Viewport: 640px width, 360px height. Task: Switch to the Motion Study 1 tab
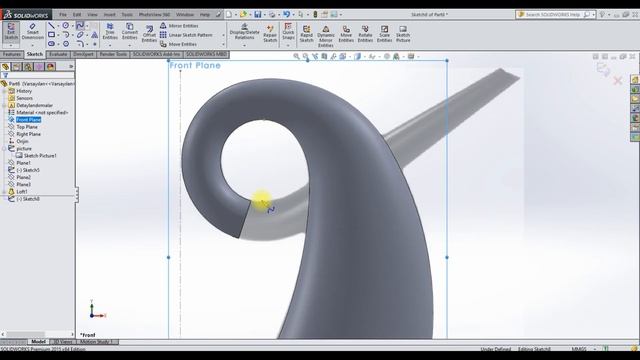coord(97,342)
